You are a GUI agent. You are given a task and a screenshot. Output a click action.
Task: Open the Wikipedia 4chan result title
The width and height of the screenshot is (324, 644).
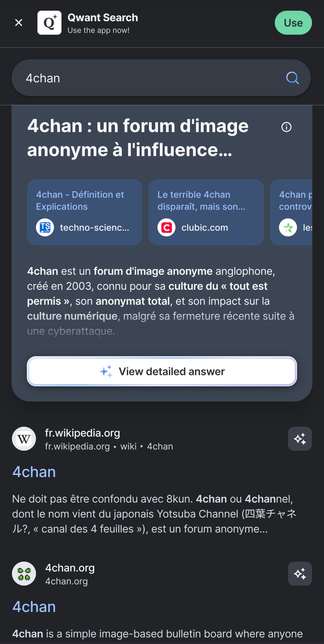[x=34, y=472]
